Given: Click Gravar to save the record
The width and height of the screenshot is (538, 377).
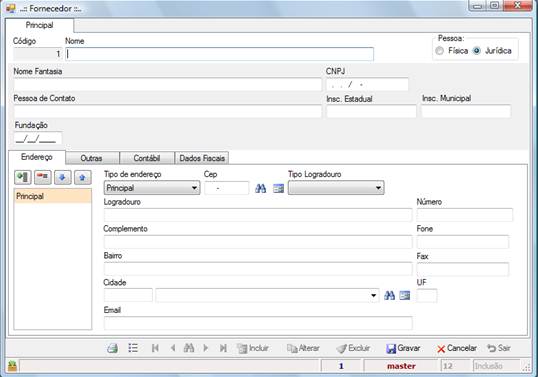Looking at the screenshot, I should [403, 348].
